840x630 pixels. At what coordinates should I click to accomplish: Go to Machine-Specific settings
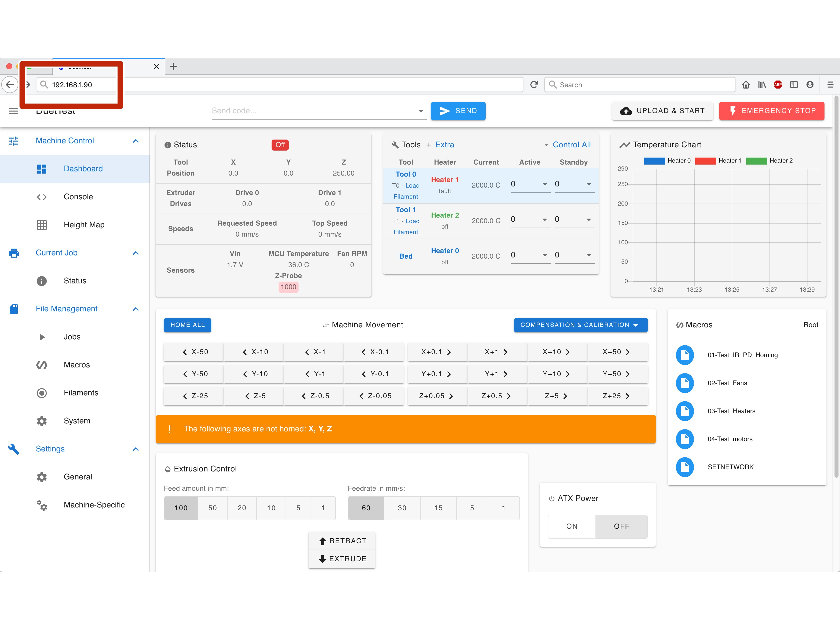[x=94, y=505]
